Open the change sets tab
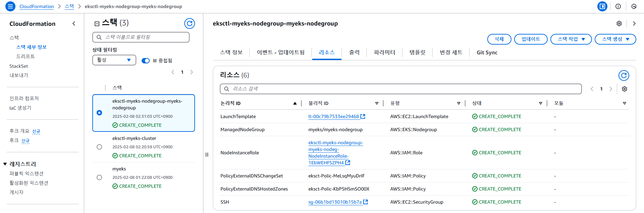This screenshot has height=213, width=644. (x=451, y=52)
